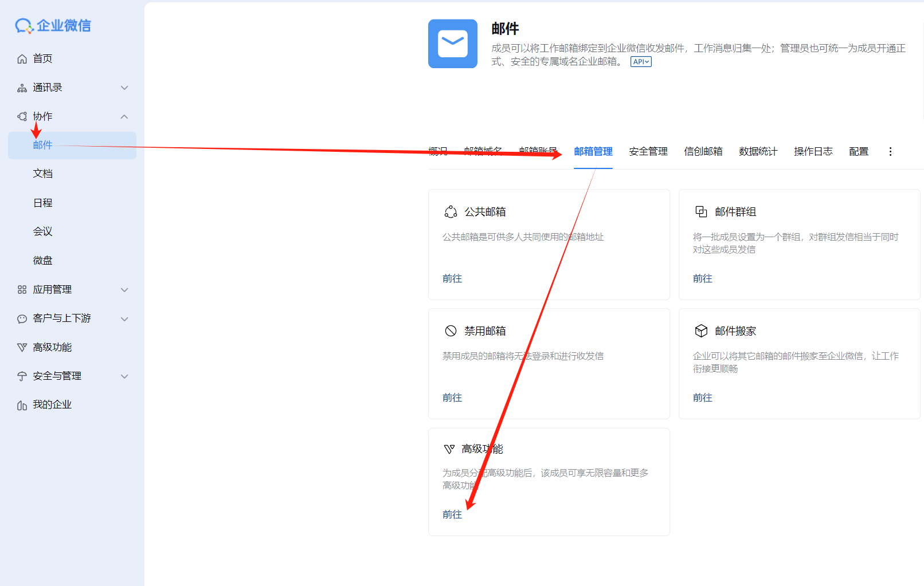Switch to the 数据统计 tab
The width and height of the screenshot is (924, 586).
[758, 151]
